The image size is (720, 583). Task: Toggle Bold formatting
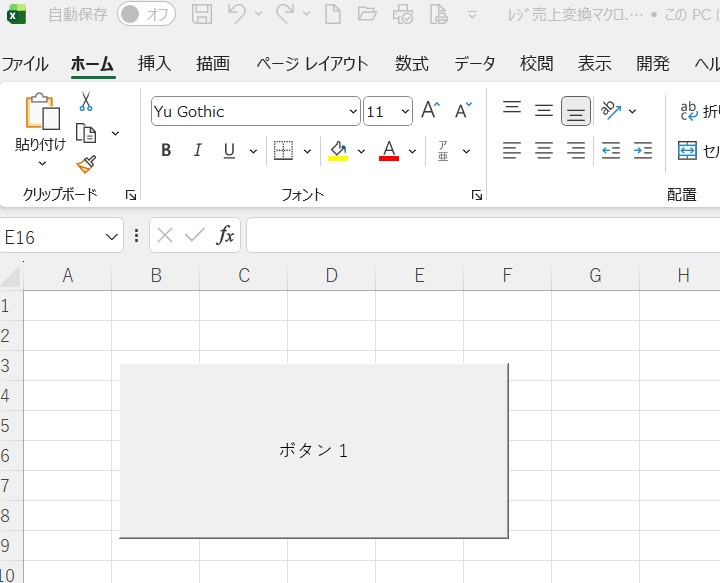coord(166,151)
